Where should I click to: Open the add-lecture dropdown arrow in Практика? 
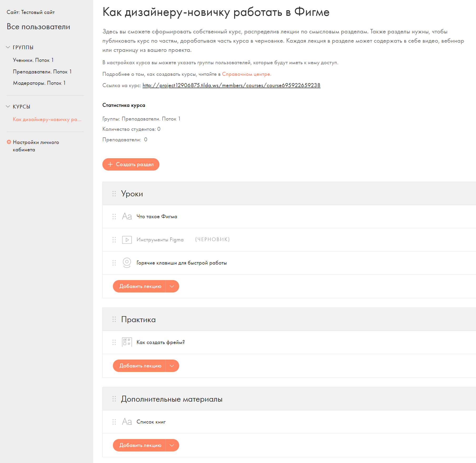click(172, 366)
